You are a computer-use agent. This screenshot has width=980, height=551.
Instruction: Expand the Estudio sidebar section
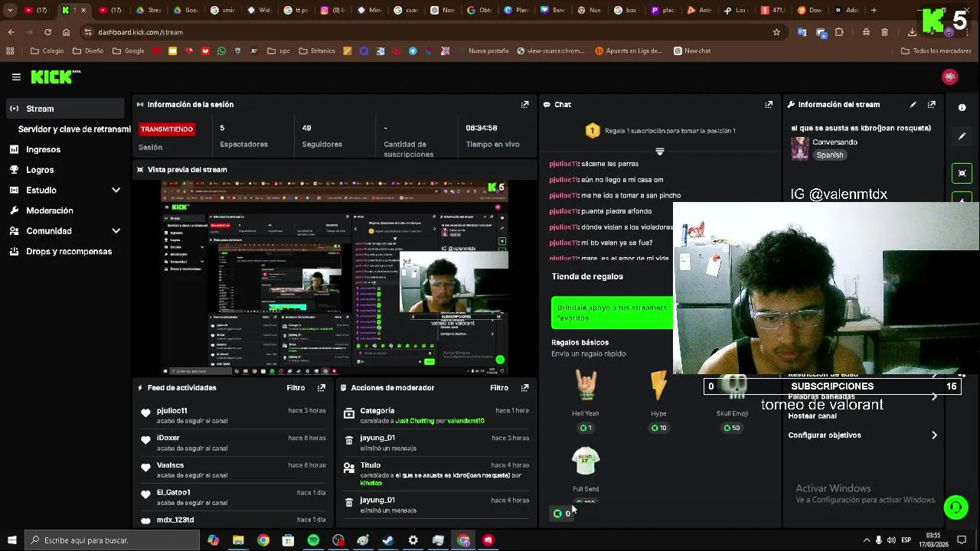(116, 190)
